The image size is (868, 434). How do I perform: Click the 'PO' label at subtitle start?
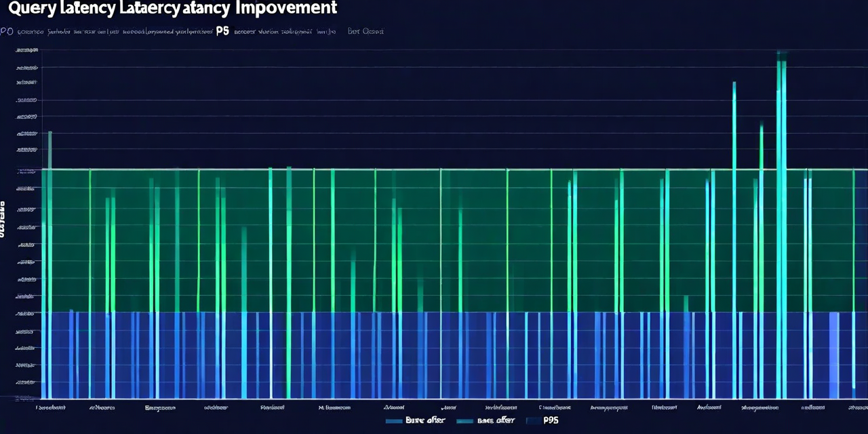click(x=6, y=31)
